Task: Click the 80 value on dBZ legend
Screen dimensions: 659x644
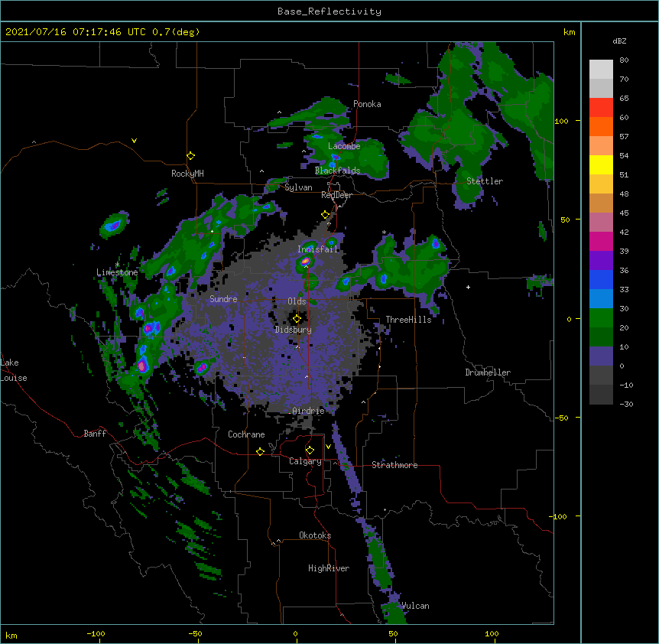Action: 624,60
